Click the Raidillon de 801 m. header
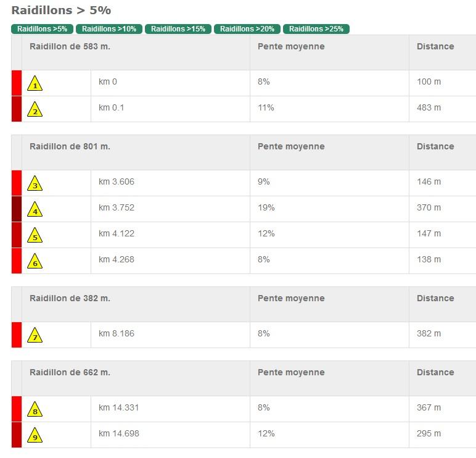This screenshot has width=476, height=458. tap(70, 146)
